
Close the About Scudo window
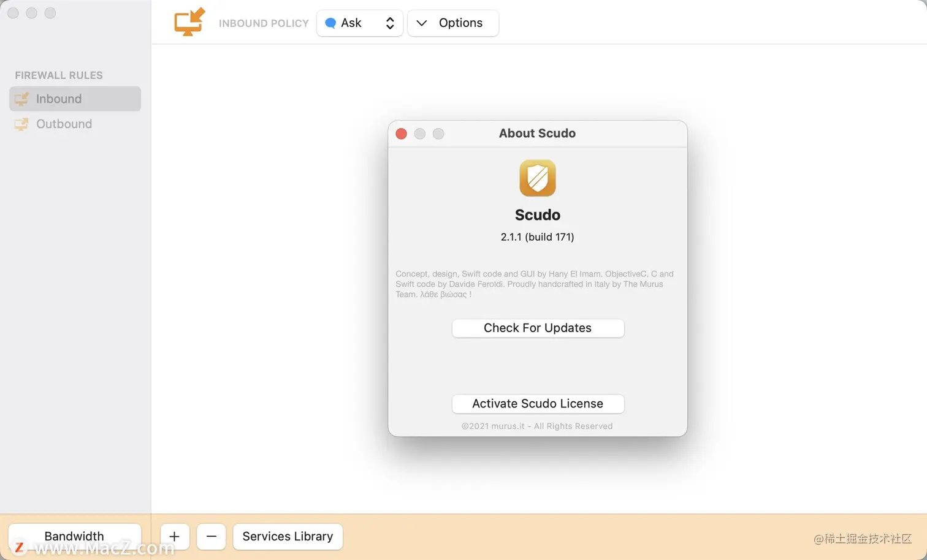(x=401, y=134)
